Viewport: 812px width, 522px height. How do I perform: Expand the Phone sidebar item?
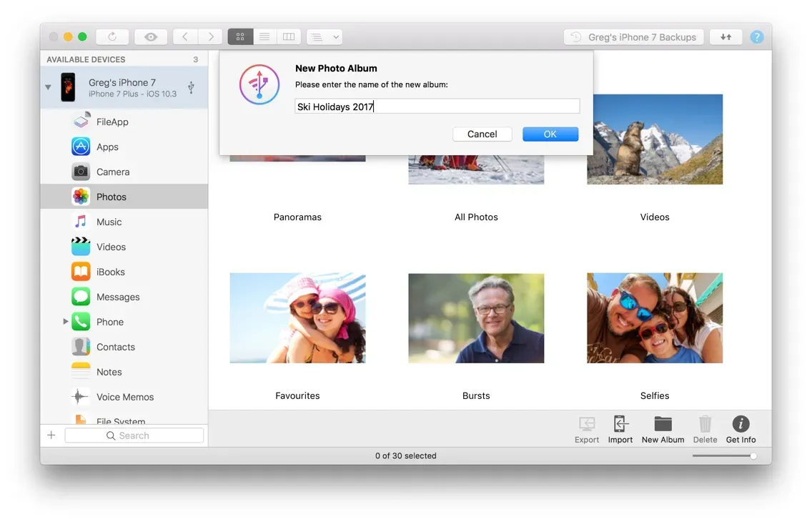66,322
